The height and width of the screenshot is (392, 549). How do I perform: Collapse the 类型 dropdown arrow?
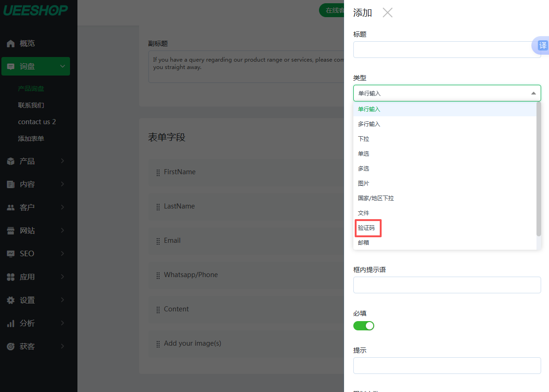click(533, 93)
